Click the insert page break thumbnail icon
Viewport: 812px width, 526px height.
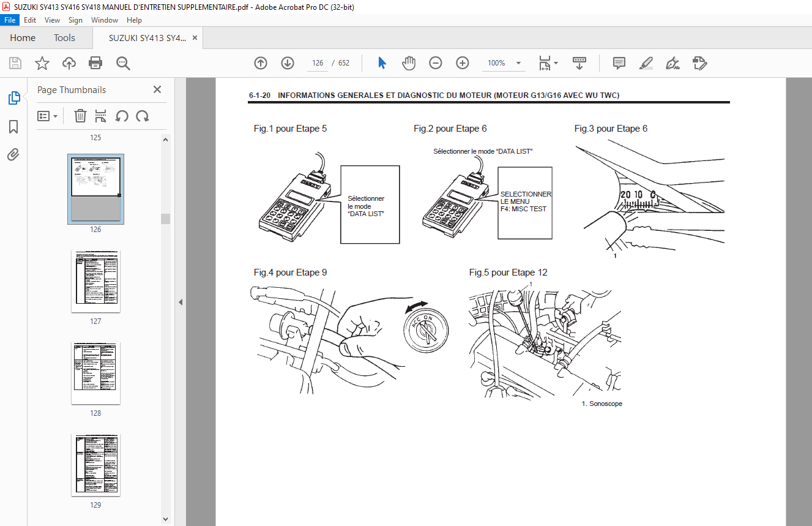point(101,116)
